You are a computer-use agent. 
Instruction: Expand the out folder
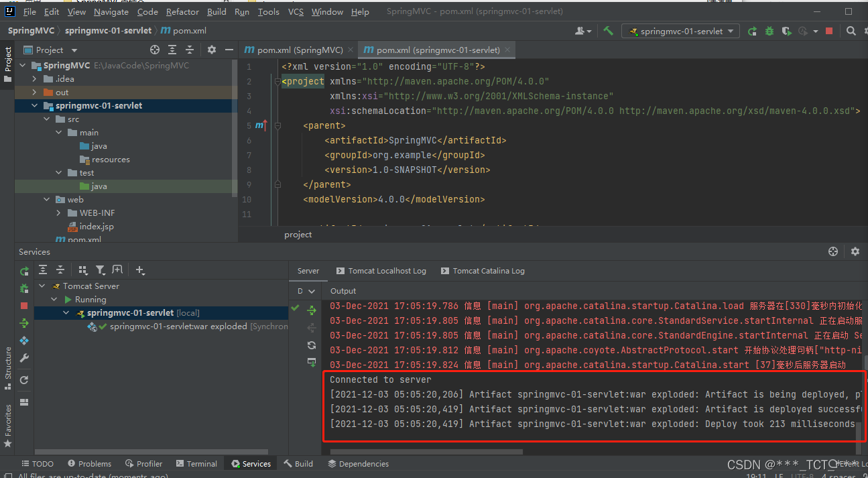[35, 93]
